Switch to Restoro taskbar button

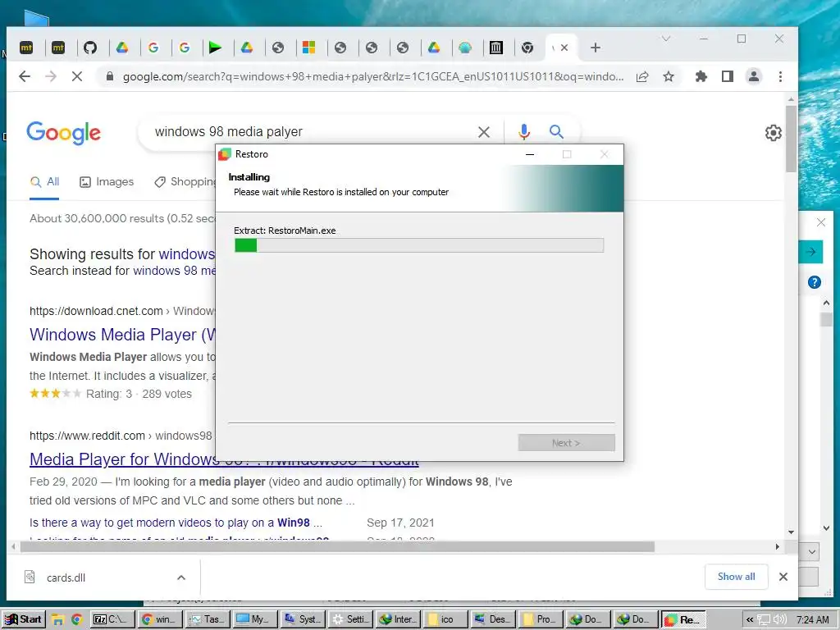(683, 620)
